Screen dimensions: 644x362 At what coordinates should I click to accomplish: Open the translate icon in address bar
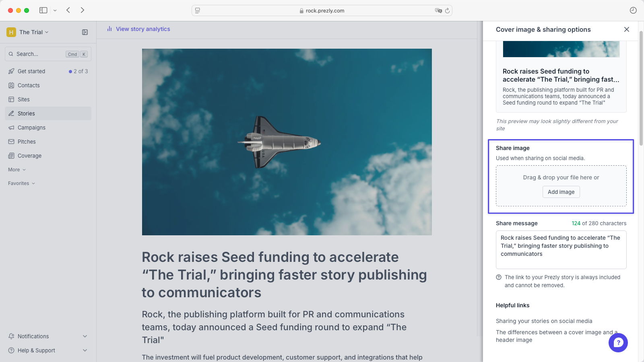click(438, 10)
